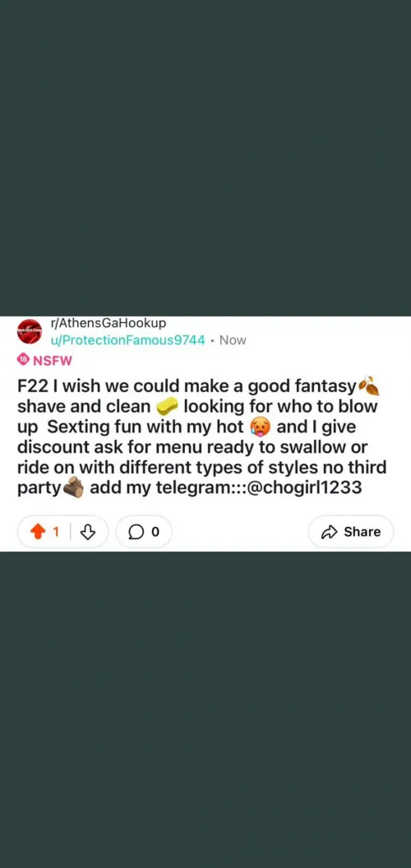Select the NSFW tag label
The image size is (411, 868).
53,361
